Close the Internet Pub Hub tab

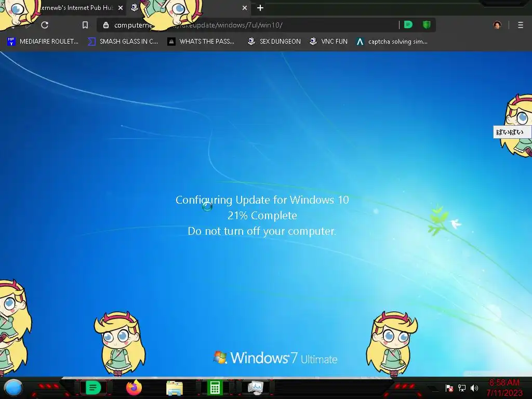[121, 8]
